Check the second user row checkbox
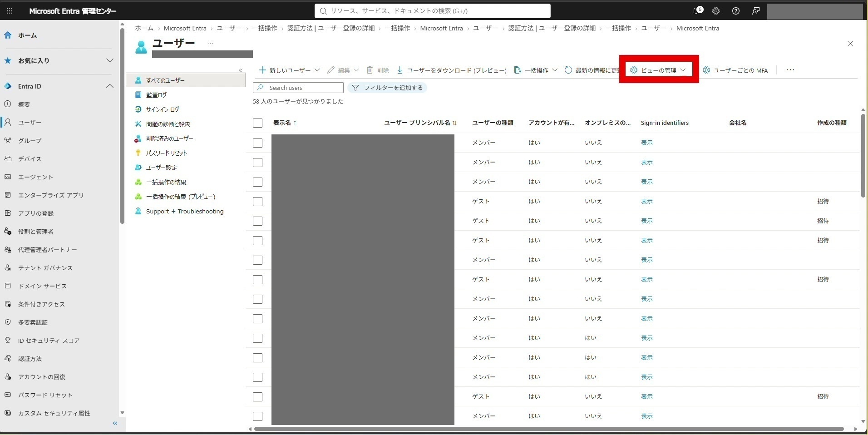Viewport: 868px width, 435px height. 257,163
